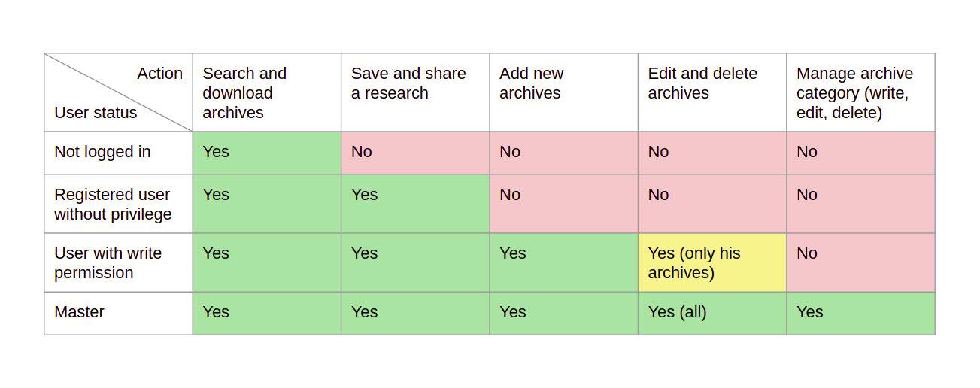Click Not logged in's No under Save and share
This screenshot has width=980, height=388.
pos(415,153)
